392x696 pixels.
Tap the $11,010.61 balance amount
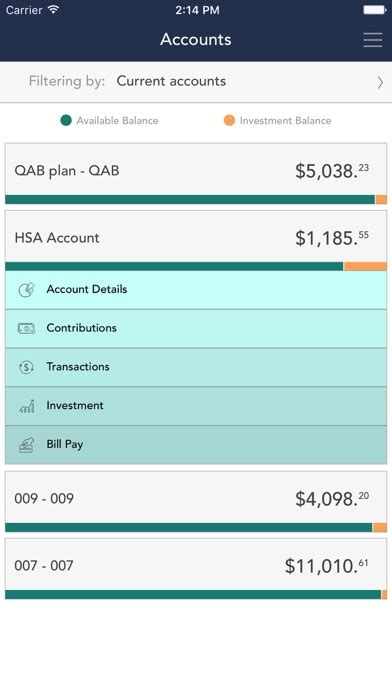coord(326,566)
